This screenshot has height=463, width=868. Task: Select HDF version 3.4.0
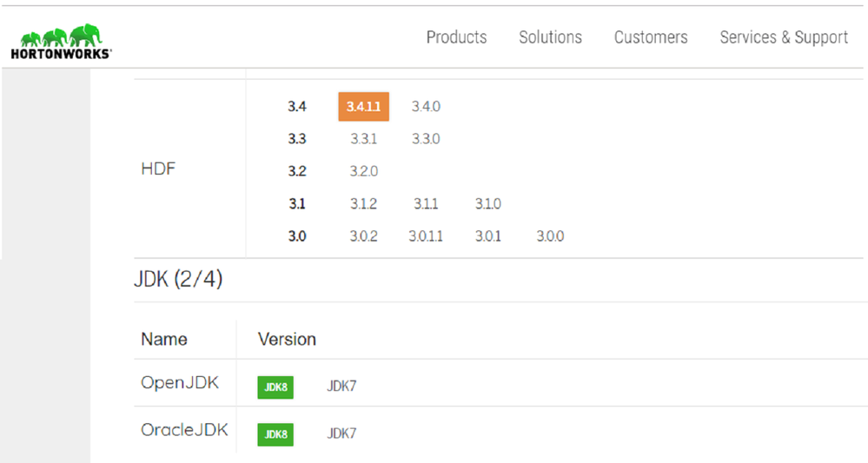pyautogui.click(x=426, y=107)
